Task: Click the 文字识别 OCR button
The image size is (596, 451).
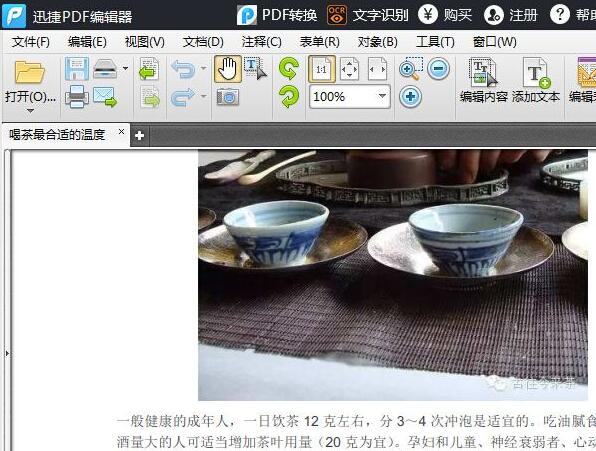Action: tap(368, 15)
